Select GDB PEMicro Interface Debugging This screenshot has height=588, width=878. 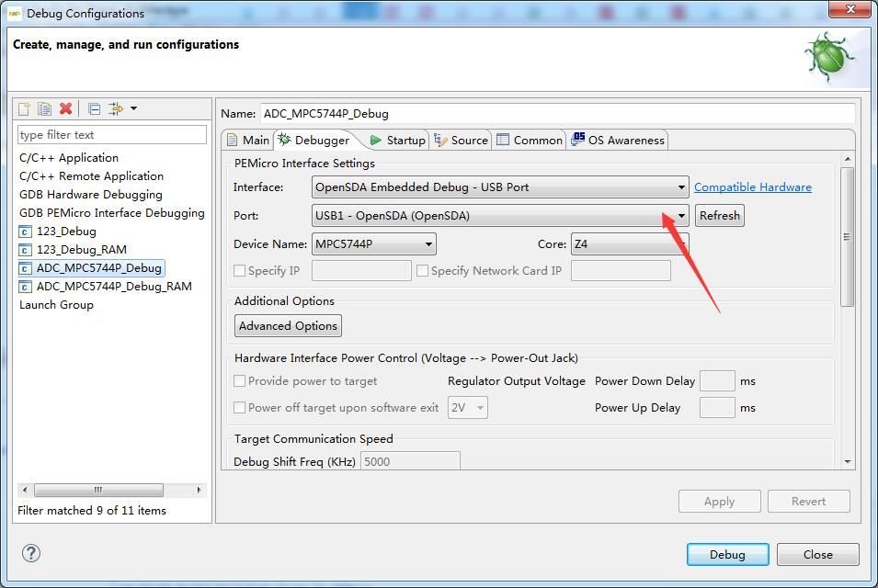point(112,213)
